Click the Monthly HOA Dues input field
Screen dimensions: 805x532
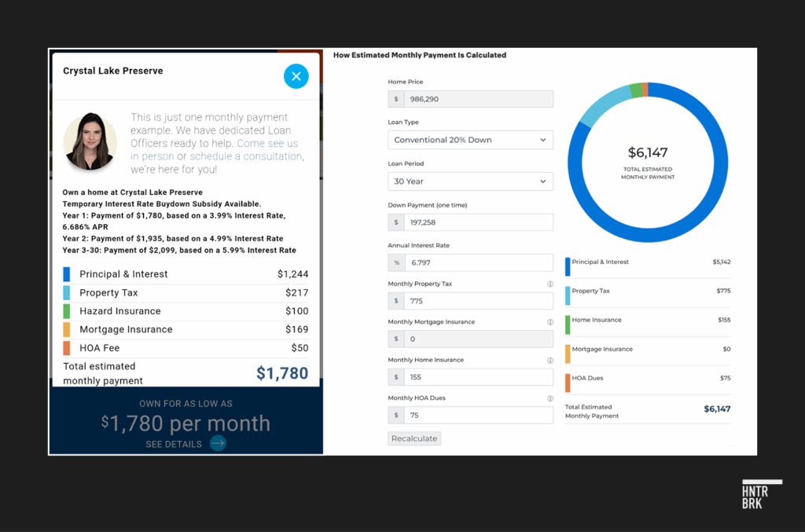pyautogui.click(x=477, y=416)
